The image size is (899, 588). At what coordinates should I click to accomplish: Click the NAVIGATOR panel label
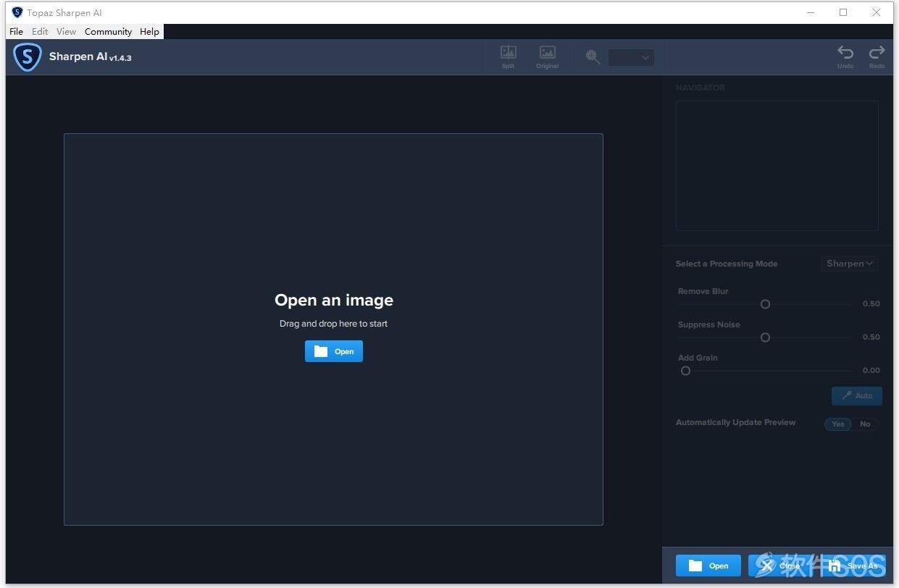(x=700, y=88)
